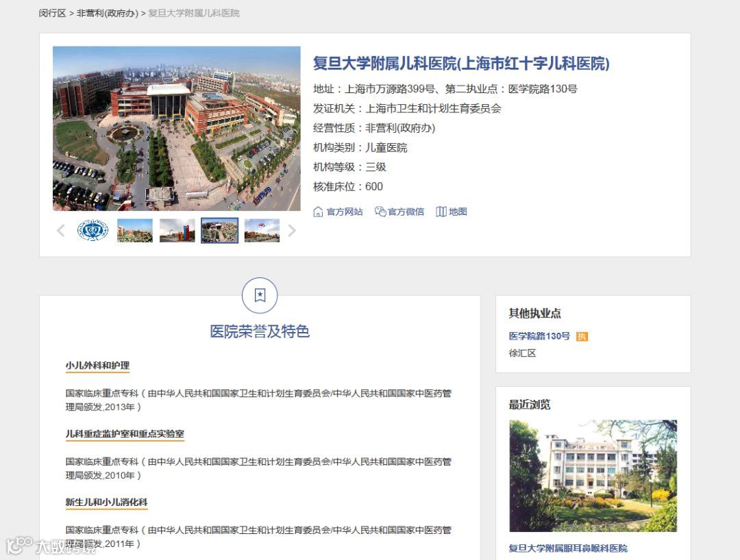Show previous gallery image with left arrow
Image resolution: width=740 pixels, height=560 pixels.
(60, 231)
